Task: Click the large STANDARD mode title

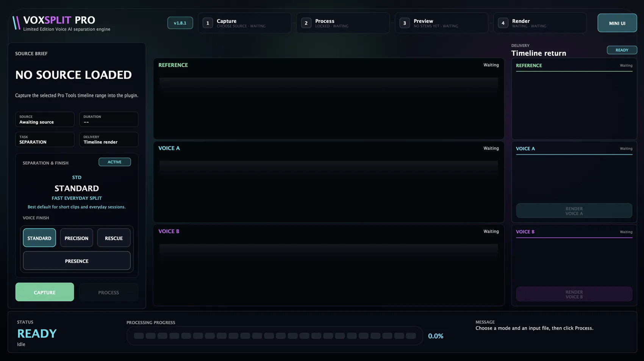Action: (x=77, y=188)
